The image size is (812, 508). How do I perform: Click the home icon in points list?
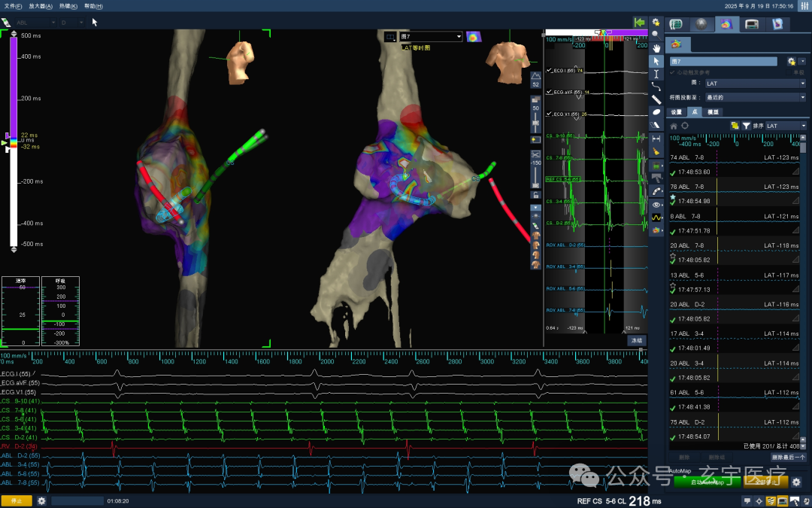tap(674, 126)
